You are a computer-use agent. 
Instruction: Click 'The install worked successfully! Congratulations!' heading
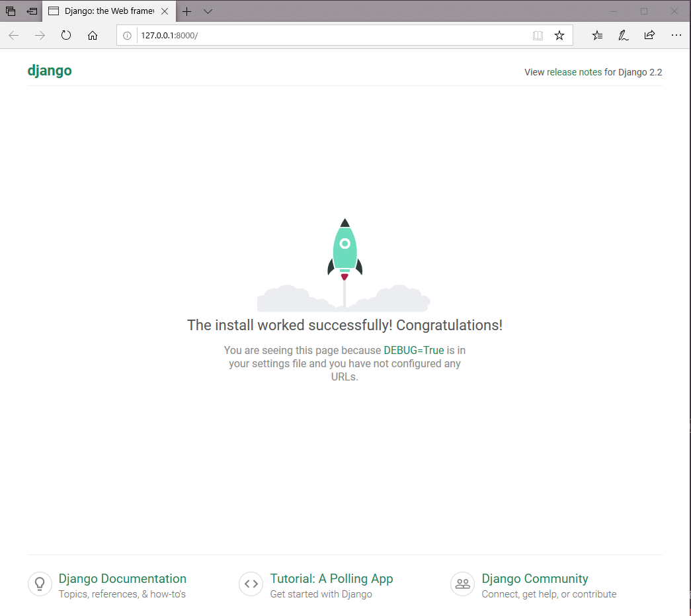pyautogui.click(x=345, y=325)
